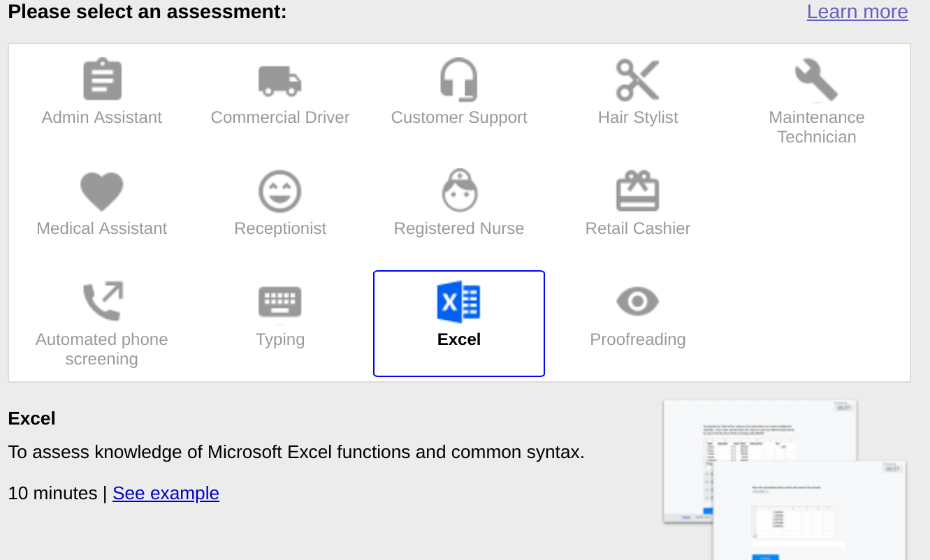This screenshot has width=930, height=560.
Task: Select the Automated phone screening icon
Action: pyautogui.click(x=101, y=301)
